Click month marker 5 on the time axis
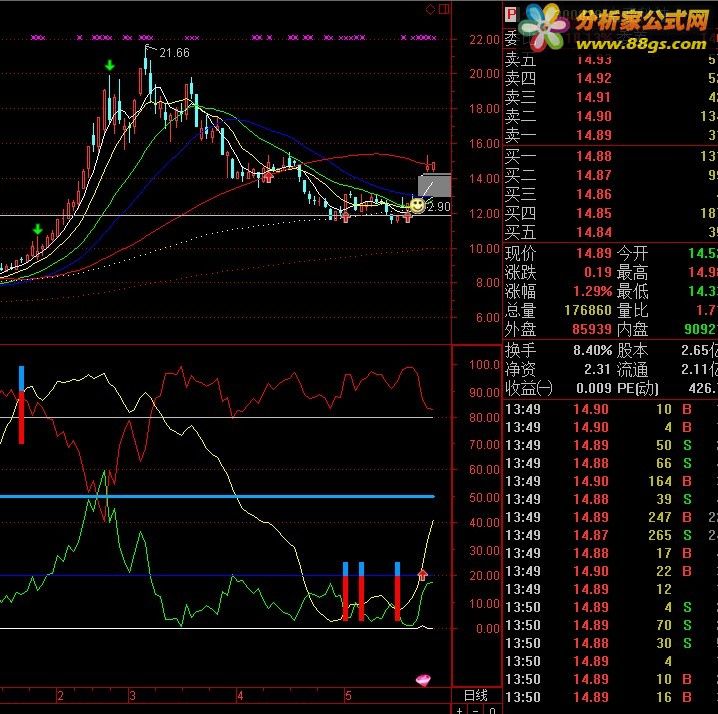This screenshot has height=714, width=718. (348, 696)
